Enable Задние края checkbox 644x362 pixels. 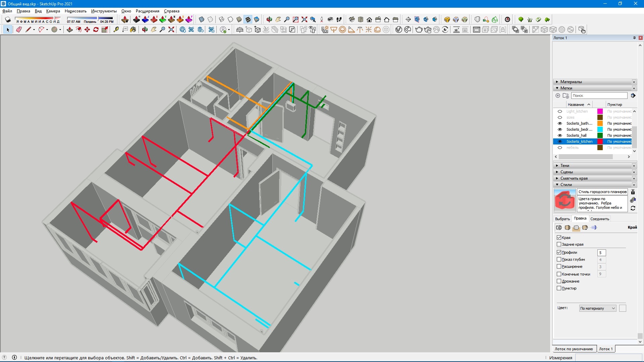(x=559, y=244)
